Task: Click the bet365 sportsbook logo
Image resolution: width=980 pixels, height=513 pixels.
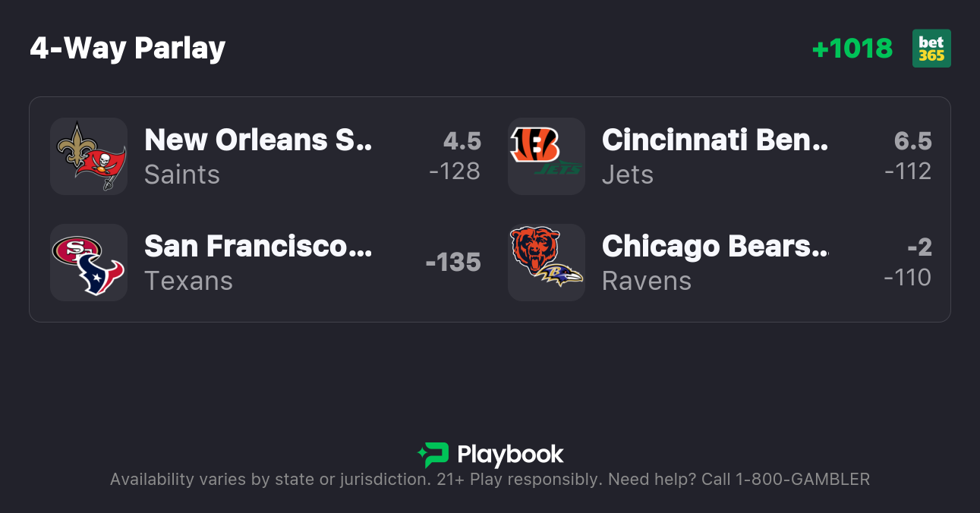Action: coord(931,49)
